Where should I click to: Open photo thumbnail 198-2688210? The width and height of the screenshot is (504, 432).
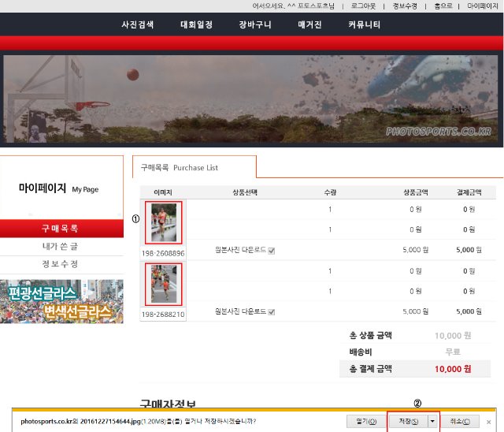coord(163,284)
